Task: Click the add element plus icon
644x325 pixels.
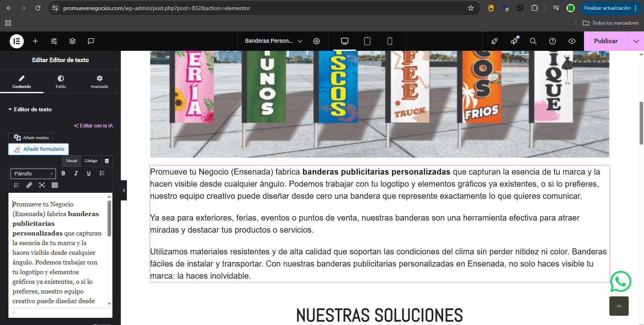Action: 35,41
